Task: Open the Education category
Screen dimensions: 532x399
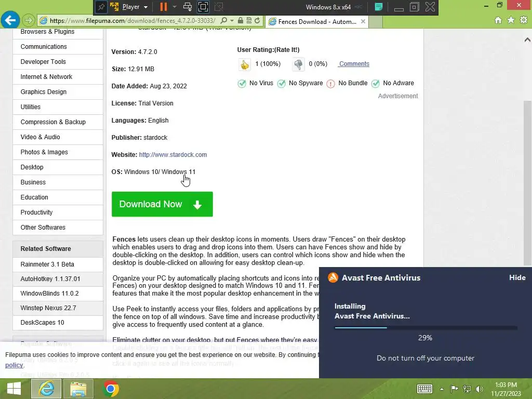Action: click(58, 197)
